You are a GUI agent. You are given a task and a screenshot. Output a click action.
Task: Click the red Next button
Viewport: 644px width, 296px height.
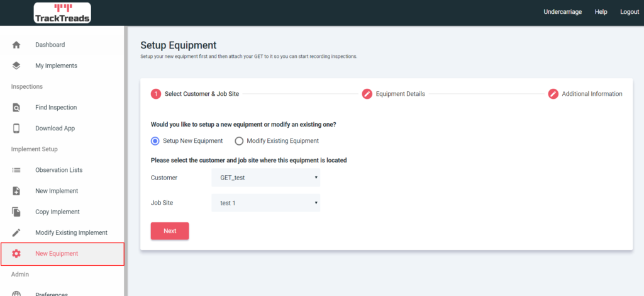coord(170,231)
